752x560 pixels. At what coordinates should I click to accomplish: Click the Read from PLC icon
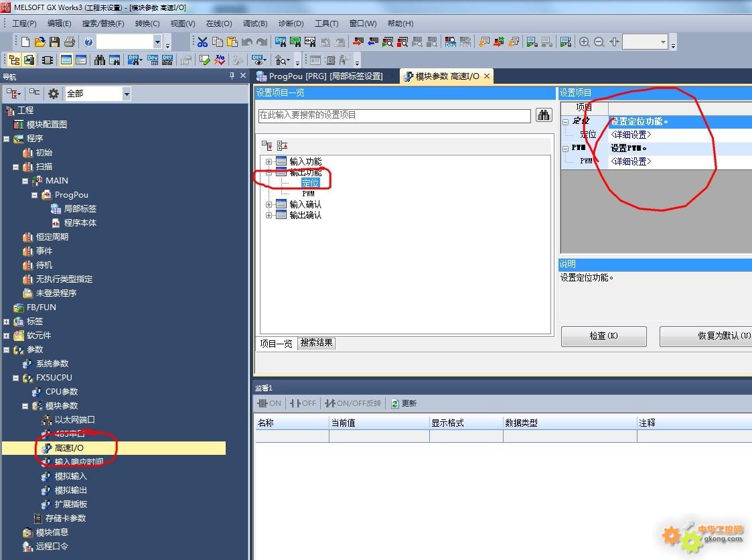[x=372, y=42]
